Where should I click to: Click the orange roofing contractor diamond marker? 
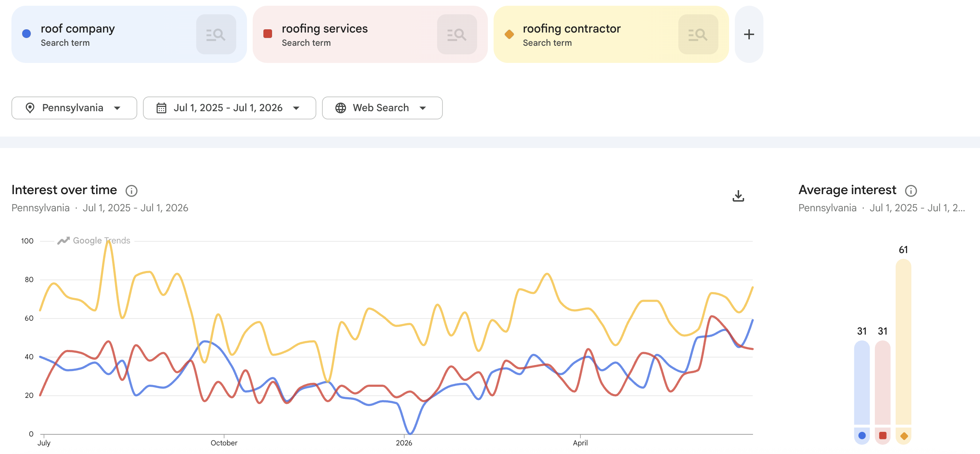coord(509,34)
